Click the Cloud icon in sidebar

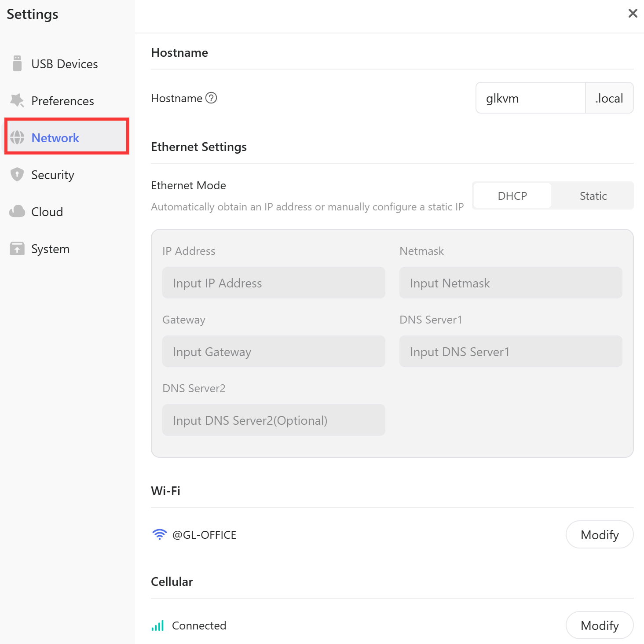point(17,211)
